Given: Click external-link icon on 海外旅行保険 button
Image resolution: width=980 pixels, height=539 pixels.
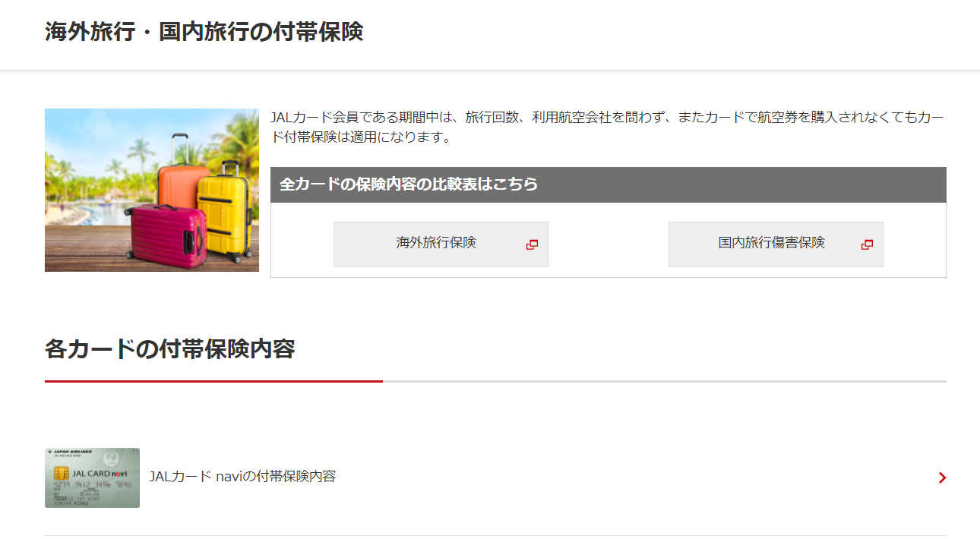Looking at the screenshot, I should pyautogui.click(x=532, y=244).
